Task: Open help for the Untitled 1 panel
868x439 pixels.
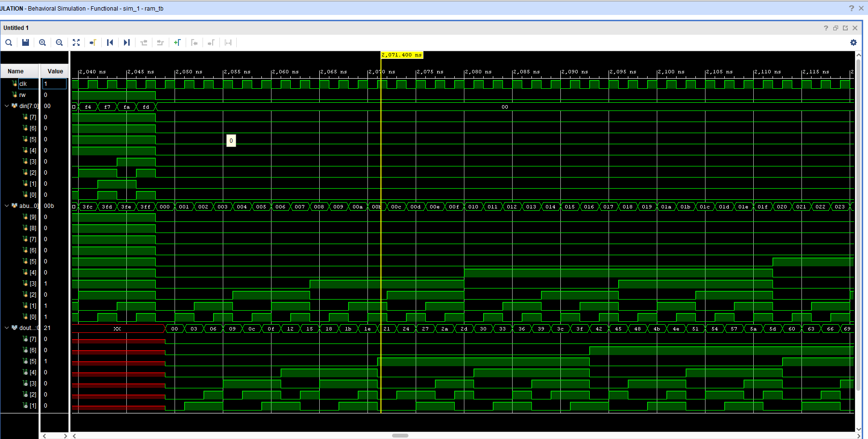Action: click(826, 28)
